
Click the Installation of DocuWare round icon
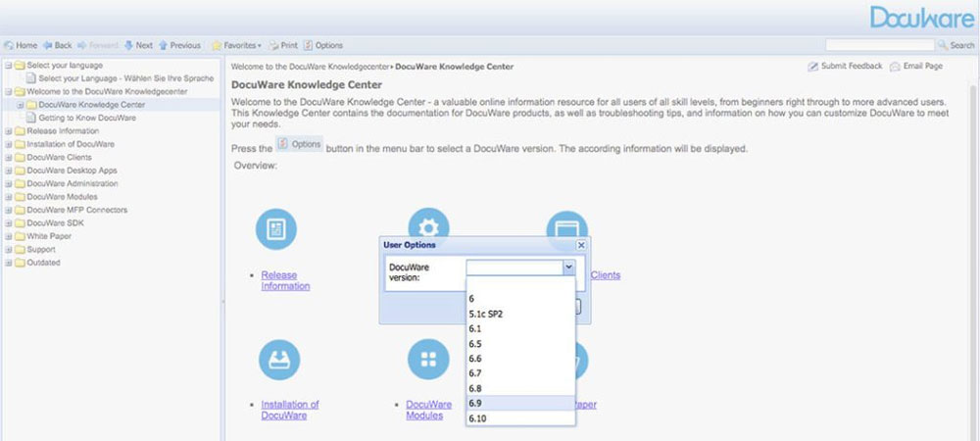point(278,361)
